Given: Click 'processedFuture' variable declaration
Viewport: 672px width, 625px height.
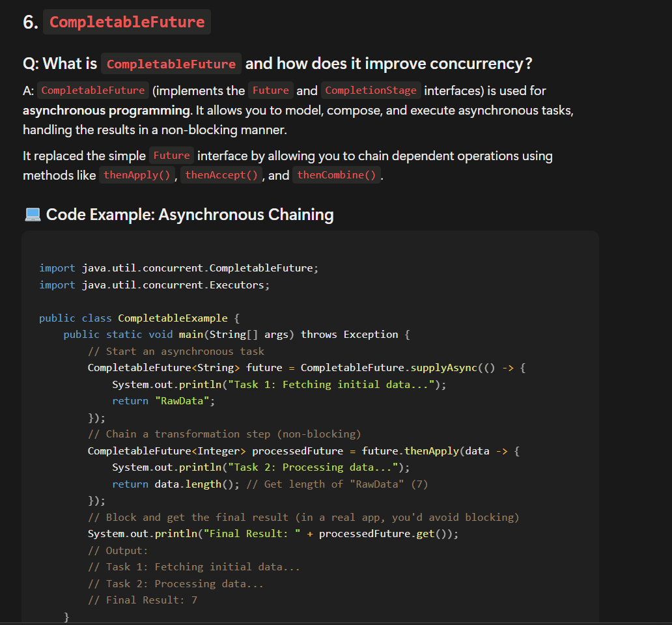Looking at the screenshot, I should click(x=298, y=451).
